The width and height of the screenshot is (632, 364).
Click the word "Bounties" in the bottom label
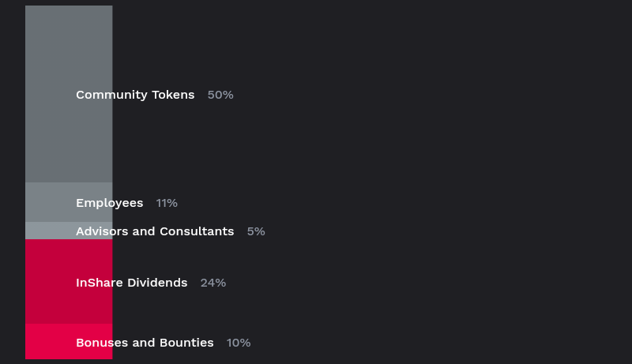pos(186,343)
